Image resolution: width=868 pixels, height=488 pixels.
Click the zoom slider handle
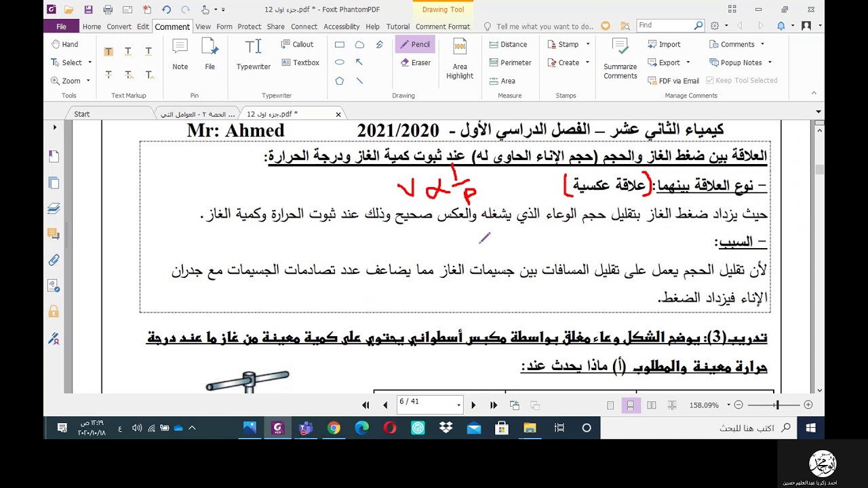[x=777, y=405]
